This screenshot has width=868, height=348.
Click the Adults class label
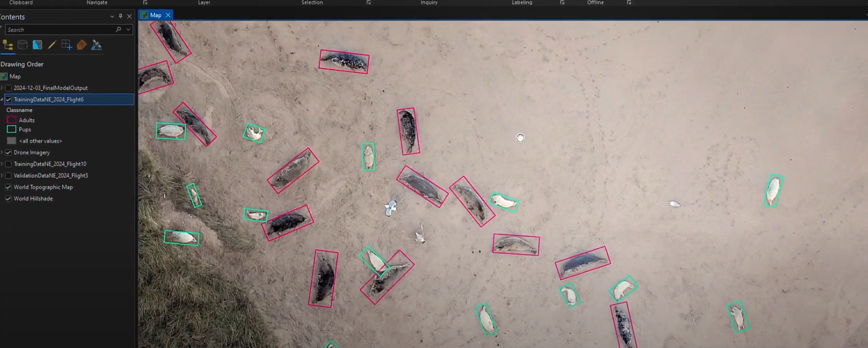coord(27,120)
